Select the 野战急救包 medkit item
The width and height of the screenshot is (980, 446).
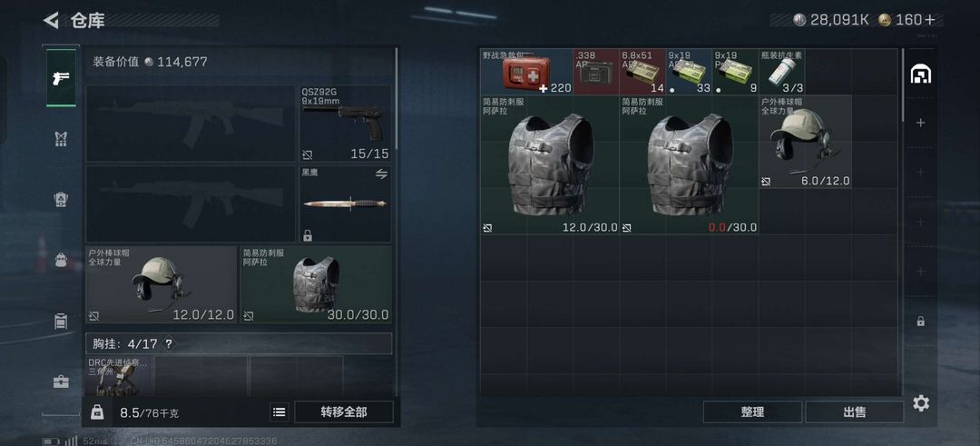click(526, 72)
